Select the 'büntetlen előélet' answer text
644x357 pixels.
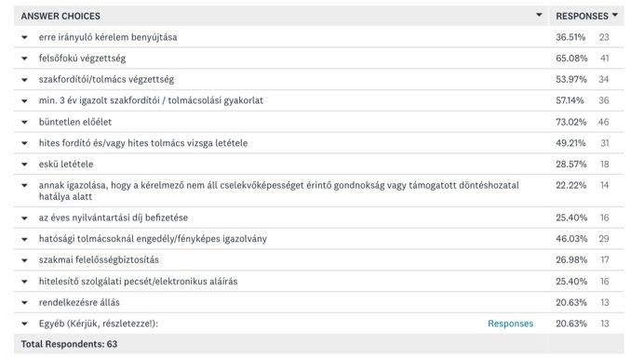click(75, 122)
